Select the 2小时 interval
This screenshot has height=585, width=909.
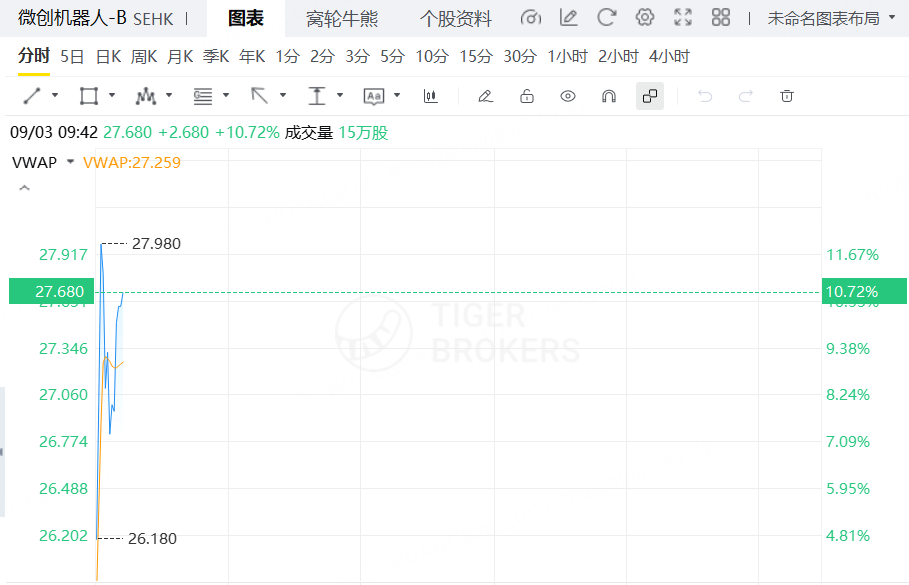pyautogui.click(x=618, y=56)
